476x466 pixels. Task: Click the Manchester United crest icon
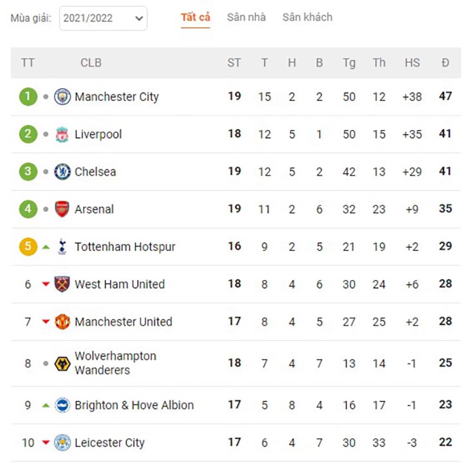tap(62, 322)
